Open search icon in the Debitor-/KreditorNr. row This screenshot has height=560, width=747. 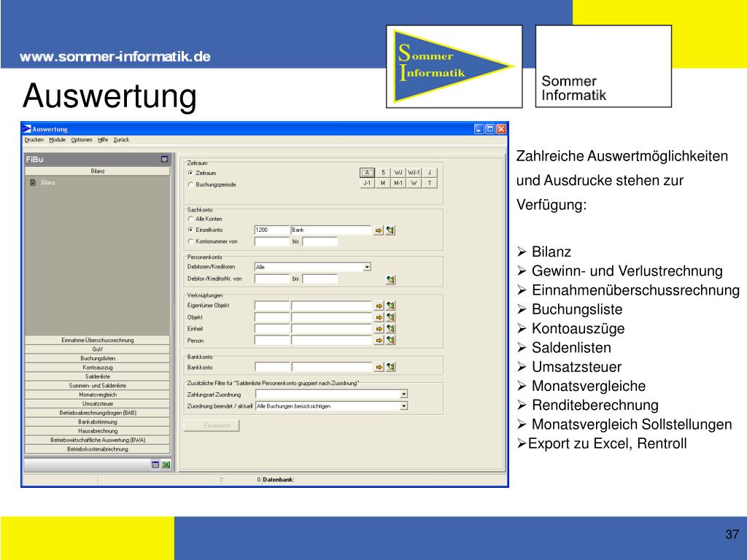point(391,280)
